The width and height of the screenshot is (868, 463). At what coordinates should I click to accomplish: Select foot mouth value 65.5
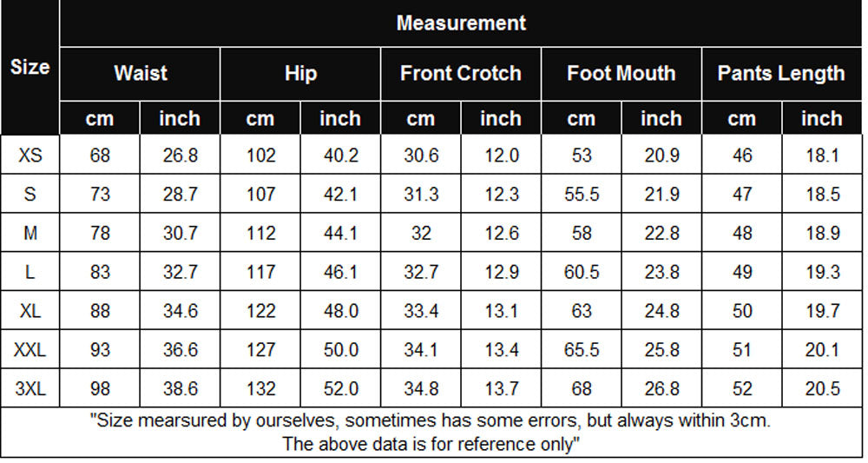pos(582,349)
